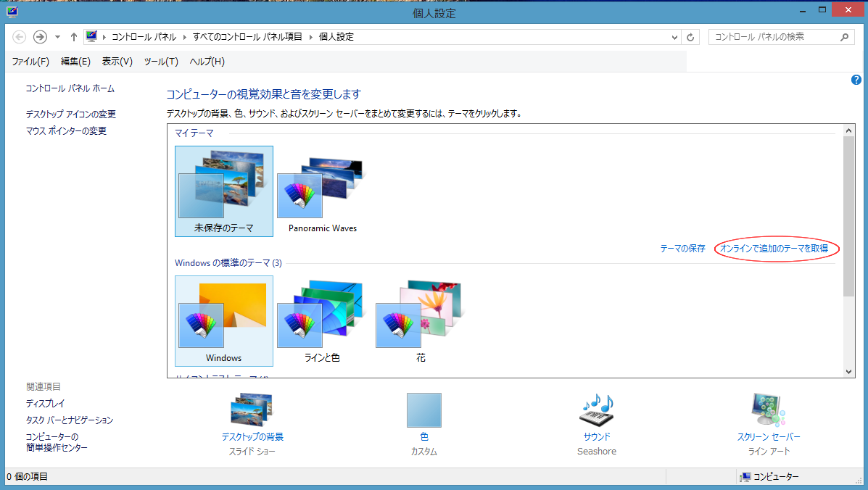Select the 未保存のテーマ theme
Image resolution: width=868 pixels, height=490 pixels.
(223, 191)
